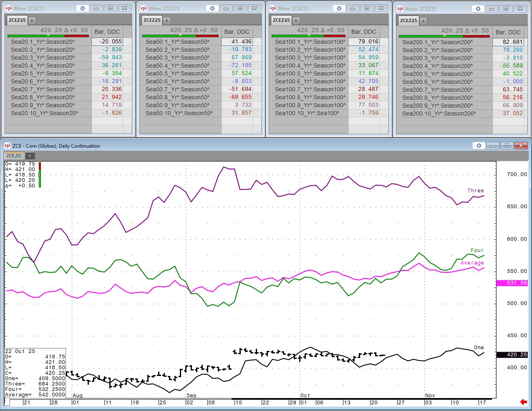The height and width of the screenshot is (411, 532).
Task: Minimize the Season100 IMon window
Action: point(353,8)
